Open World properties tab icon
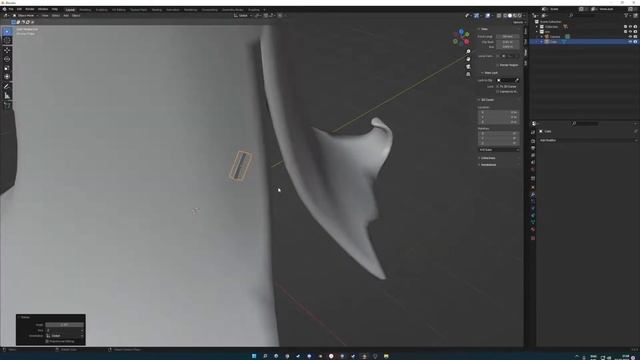640x360 pixels. pos(533,169)
